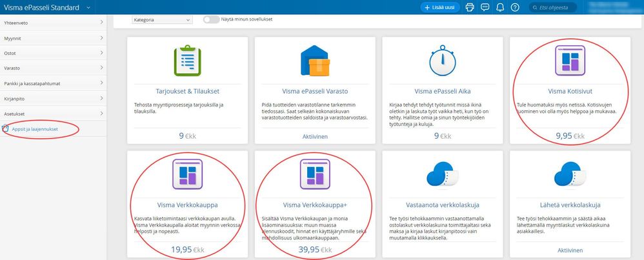
Task: Click the shopping bag icon beside Appsit ja laajennukset
Action: click(x=5, y=128)
